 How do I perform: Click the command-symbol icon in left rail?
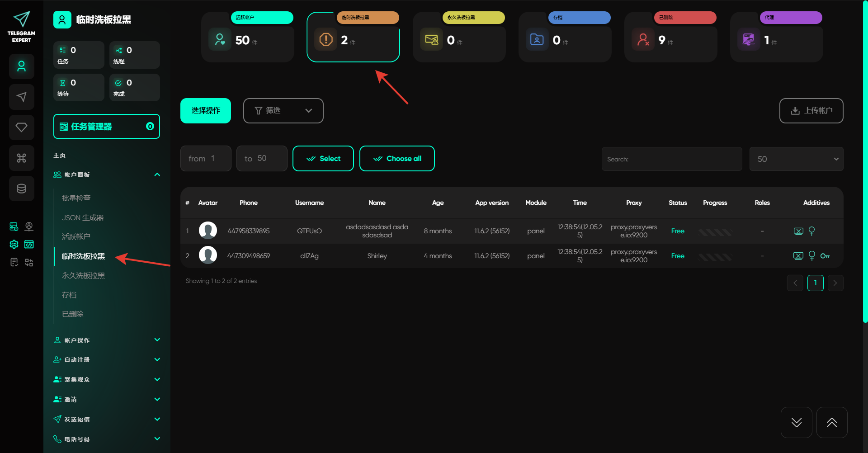[x=21, y=158]
